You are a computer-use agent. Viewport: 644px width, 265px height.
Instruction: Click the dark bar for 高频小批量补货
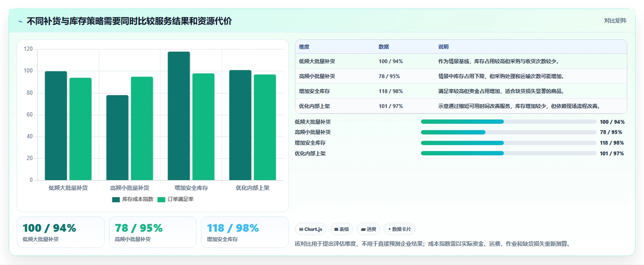tap(117, 137)
